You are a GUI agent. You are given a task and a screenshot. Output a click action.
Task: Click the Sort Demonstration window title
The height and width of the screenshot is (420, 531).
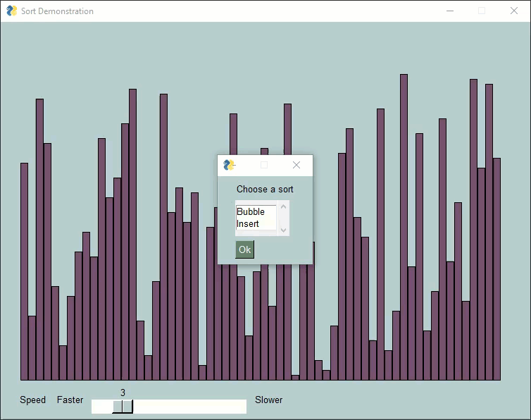pos(57,11)
